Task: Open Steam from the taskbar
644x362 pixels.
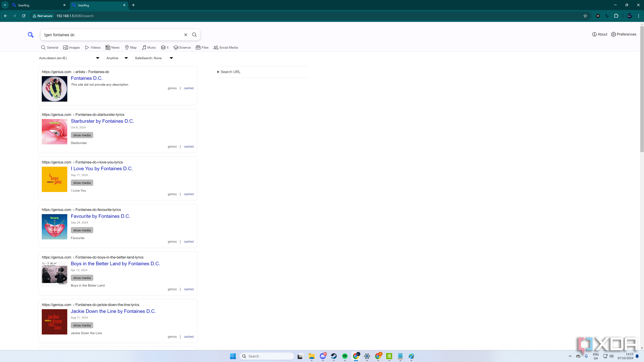Action: coord(334,356)
